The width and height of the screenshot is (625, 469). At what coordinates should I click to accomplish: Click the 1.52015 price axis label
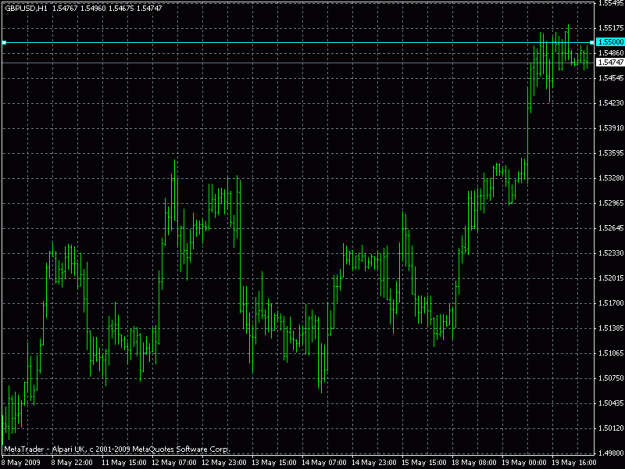point(611,278)
